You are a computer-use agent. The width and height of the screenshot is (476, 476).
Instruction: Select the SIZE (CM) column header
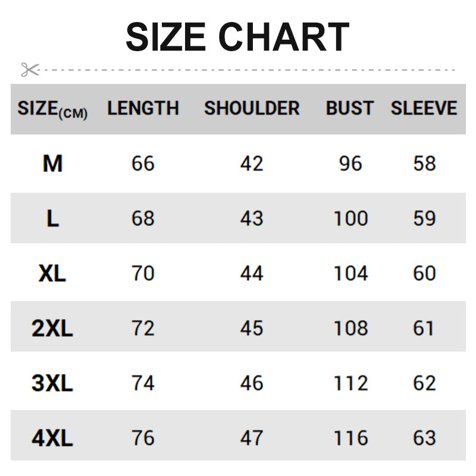(x=52, y=109)
